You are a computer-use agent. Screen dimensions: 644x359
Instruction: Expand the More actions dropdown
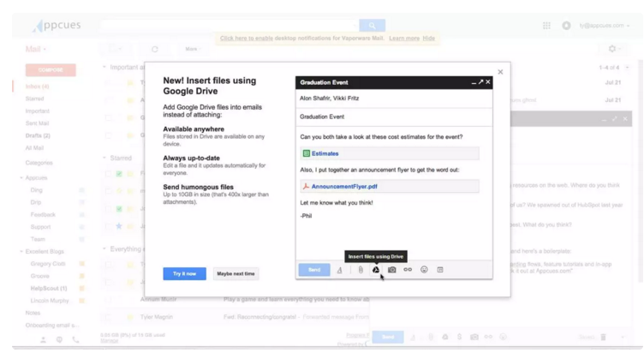(193, 49)
